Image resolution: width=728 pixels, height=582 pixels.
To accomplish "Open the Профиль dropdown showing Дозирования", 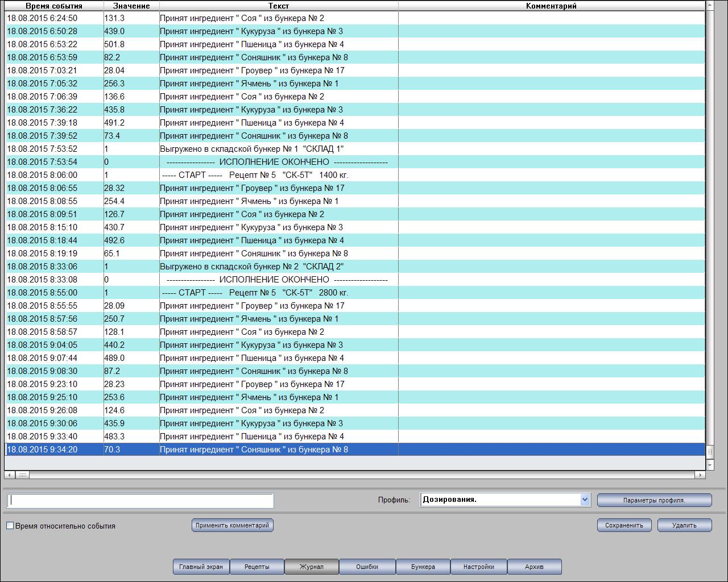I will point(585,500).
